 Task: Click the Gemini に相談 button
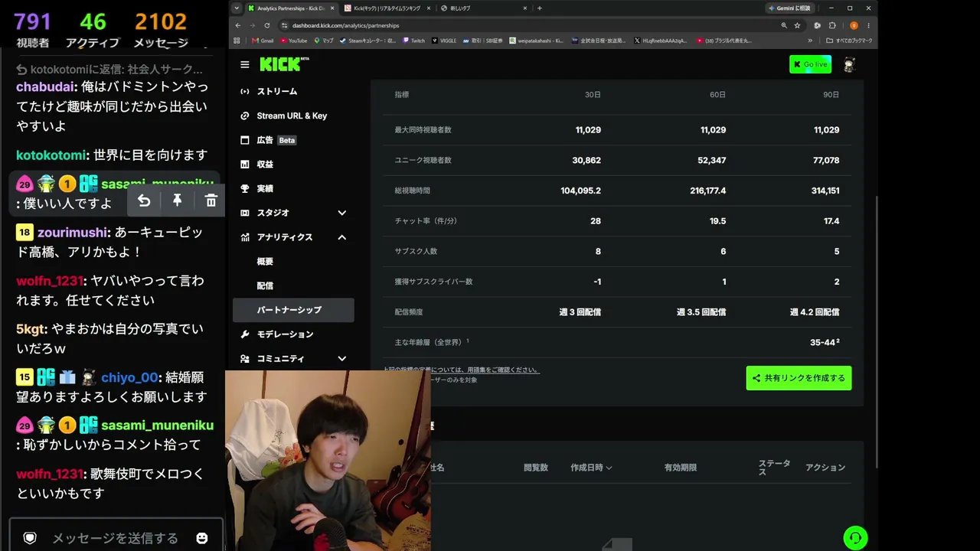(x=789, y=8)
